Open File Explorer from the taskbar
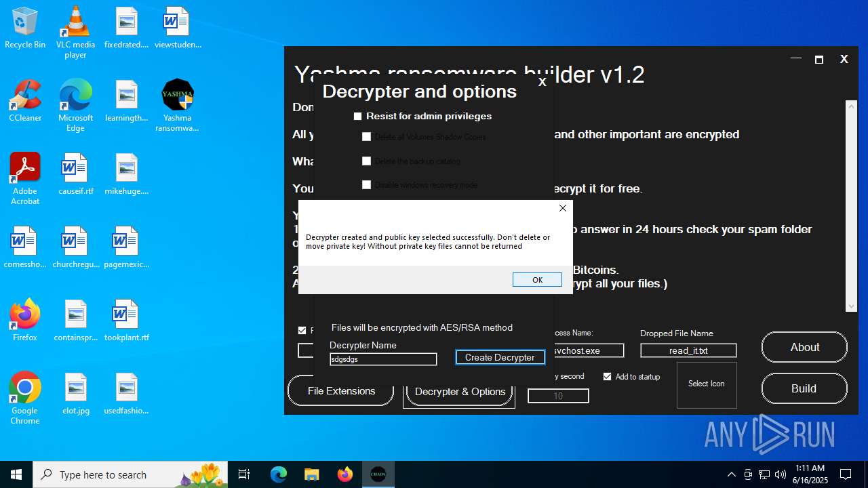The width and height of the screenshot is (868, 488). 311,474
